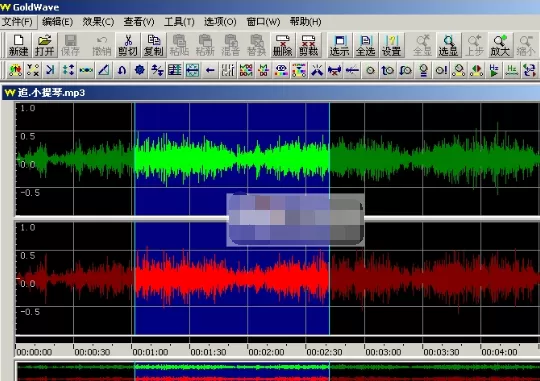
Task: Open the 选项(O) menu
Action: [220, 22]
